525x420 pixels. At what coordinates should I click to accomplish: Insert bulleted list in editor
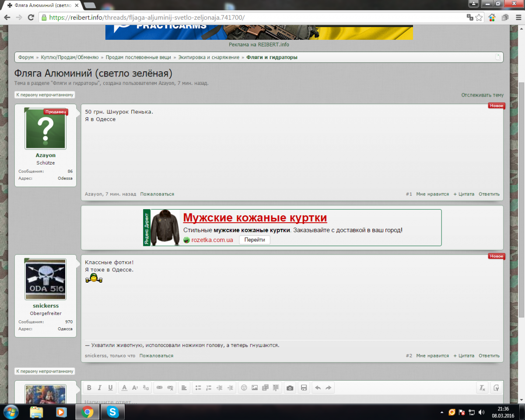(x=198, y=388)
